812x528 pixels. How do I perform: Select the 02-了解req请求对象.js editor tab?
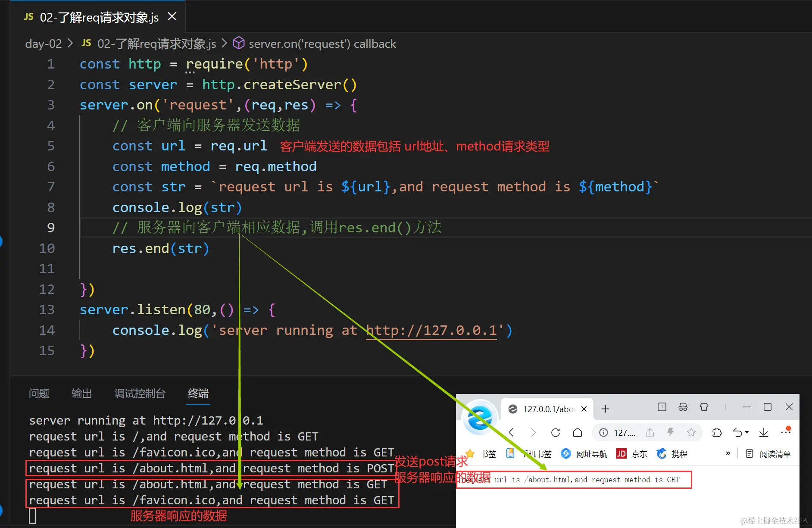coord(98,16)
